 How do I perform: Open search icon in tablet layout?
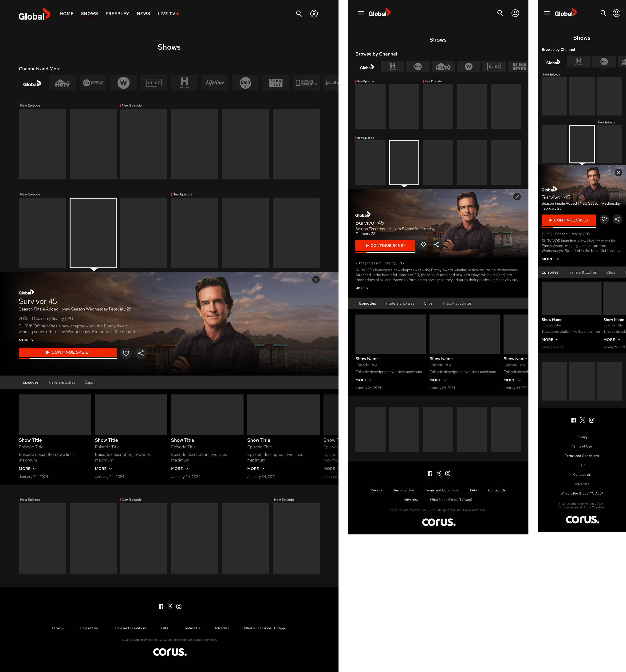tap(500, 13)
